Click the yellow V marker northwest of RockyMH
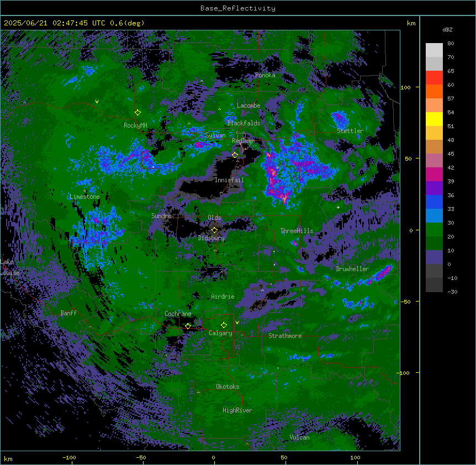Screen dimensions: 476x465 (97, 102)
